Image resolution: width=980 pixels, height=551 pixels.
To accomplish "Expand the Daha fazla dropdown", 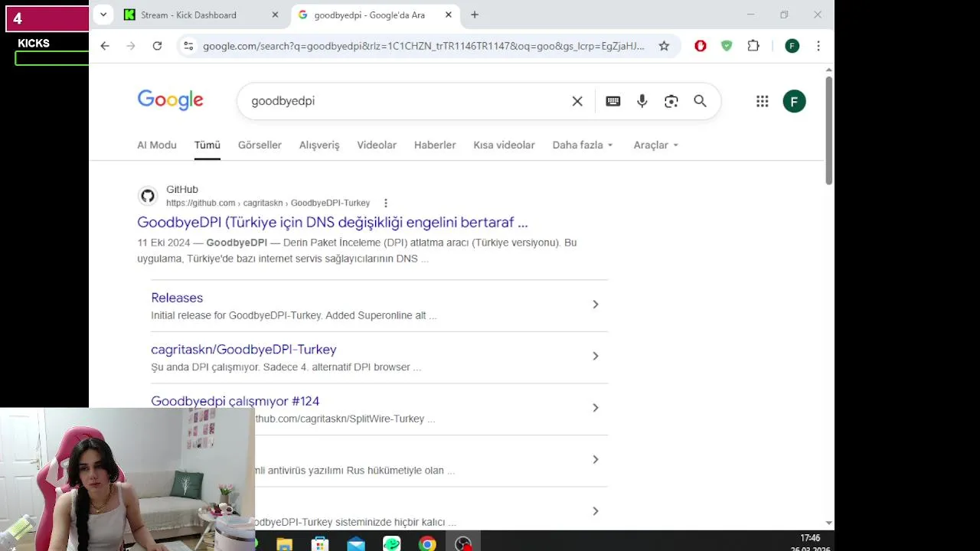I will pyautogui.click(x=583, y=145).
